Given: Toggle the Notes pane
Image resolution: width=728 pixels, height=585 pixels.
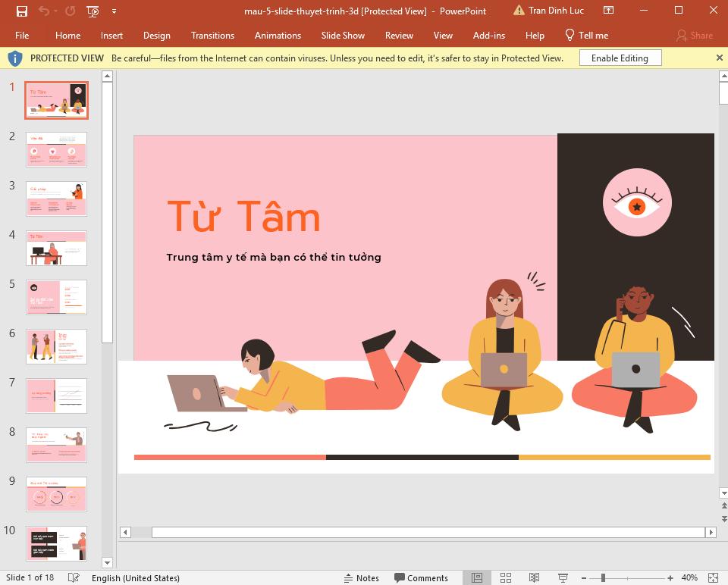Looking at the screenshot, I should (362, 577).
